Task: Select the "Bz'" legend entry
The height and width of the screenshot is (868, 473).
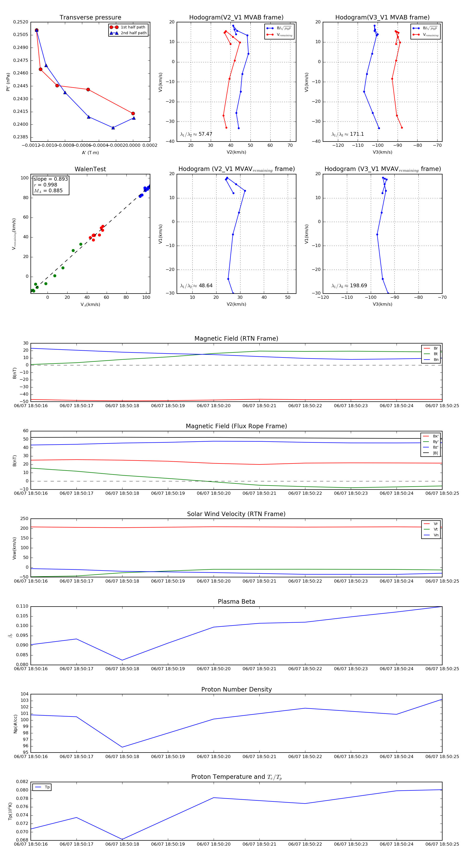Action: 431,447
